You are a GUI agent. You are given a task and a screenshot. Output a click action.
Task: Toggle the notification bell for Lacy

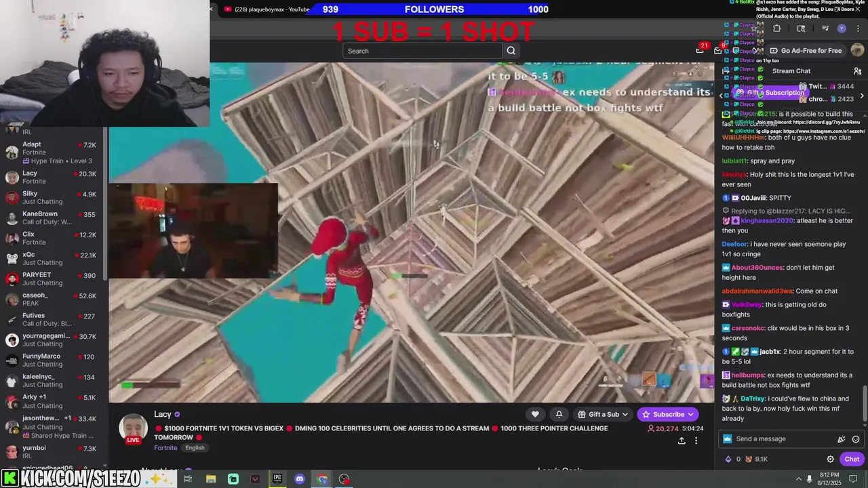(559, 414)
